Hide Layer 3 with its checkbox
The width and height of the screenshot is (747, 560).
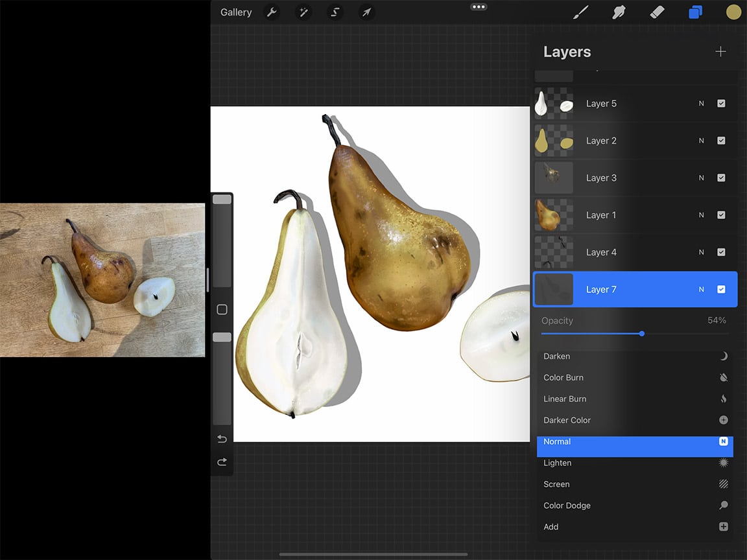point(721,178)
